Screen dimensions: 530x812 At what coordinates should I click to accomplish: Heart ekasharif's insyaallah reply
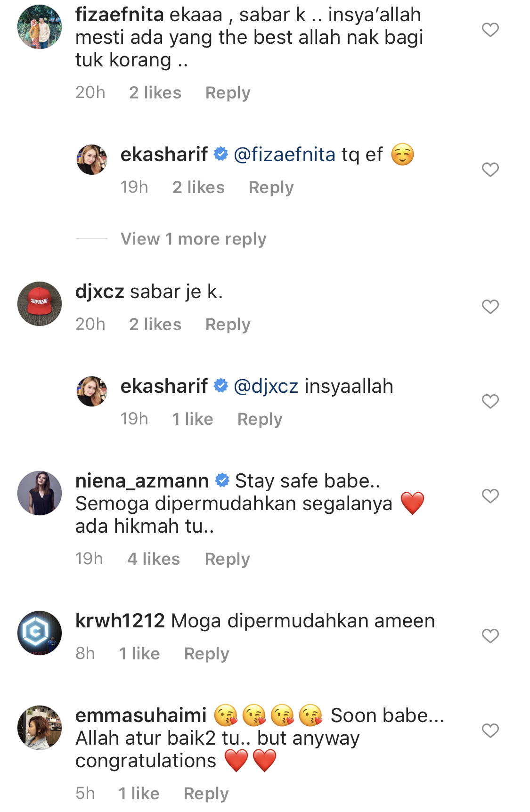coord(490,401)
